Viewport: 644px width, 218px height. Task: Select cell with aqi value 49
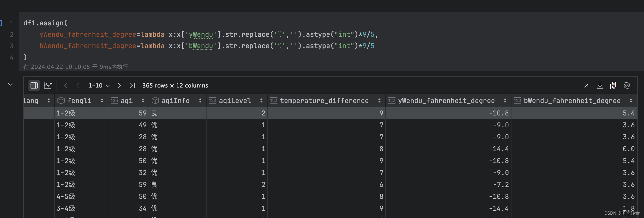coord(128,125)
